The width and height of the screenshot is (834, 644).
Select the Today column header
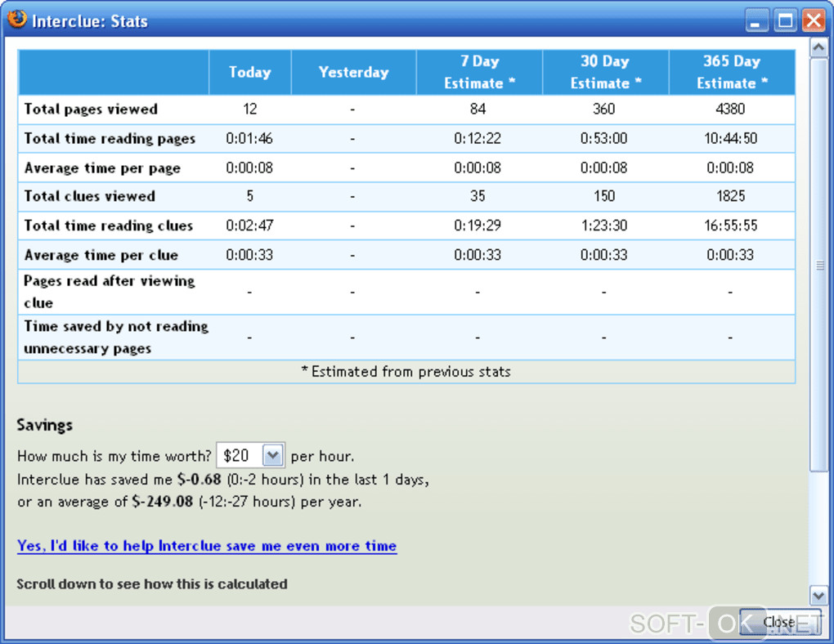point(250,72)
